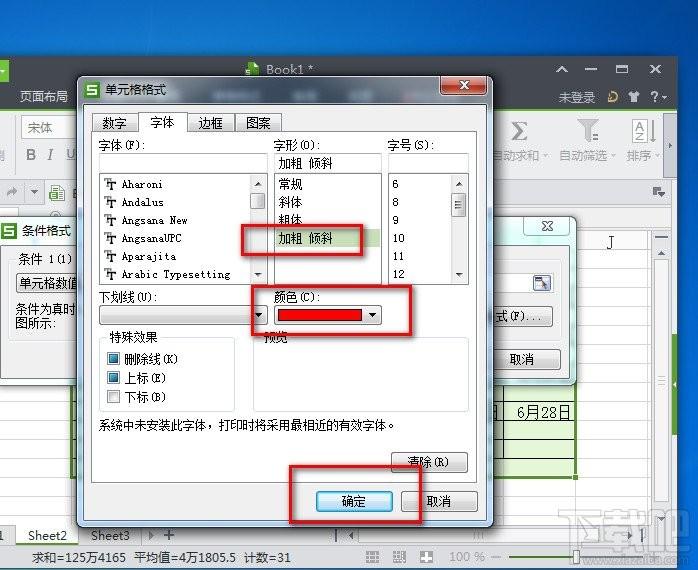Expand the AutoSum dropdown arrow
Image resolution: width=698 pixels, height=570 pixels.
(546, 156)
